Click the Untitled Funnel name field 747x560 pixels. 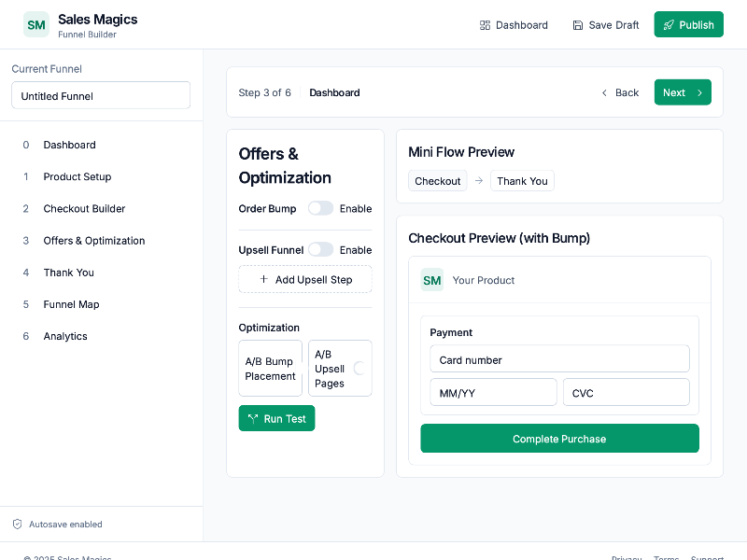[x=100, y=94]
